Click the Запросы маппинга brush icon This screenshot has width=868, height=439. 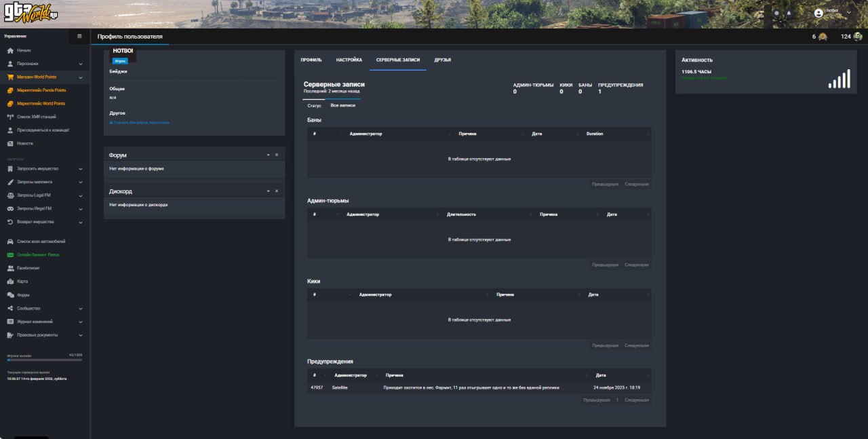10,182
